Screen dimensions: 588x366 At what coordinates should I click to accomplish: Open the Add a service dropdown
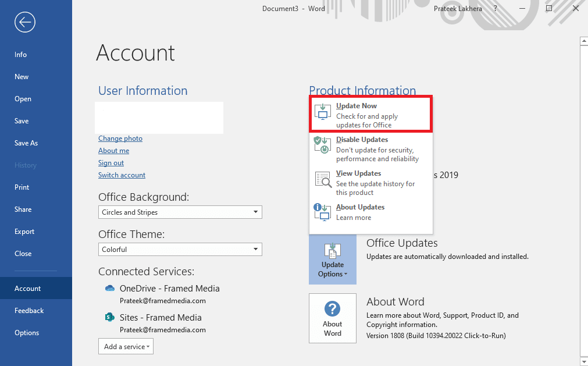pyautogui.click(x=126, y=346)
